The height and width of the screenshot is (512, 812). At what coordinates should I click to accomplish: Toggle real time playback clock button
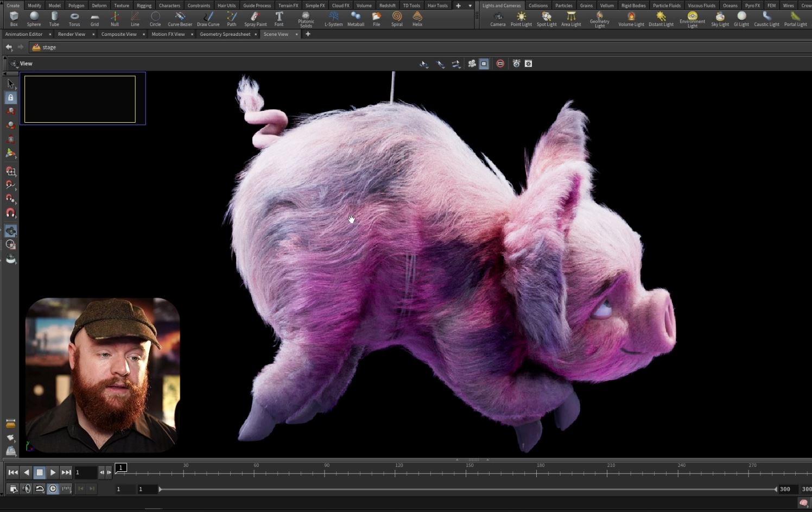53,489
